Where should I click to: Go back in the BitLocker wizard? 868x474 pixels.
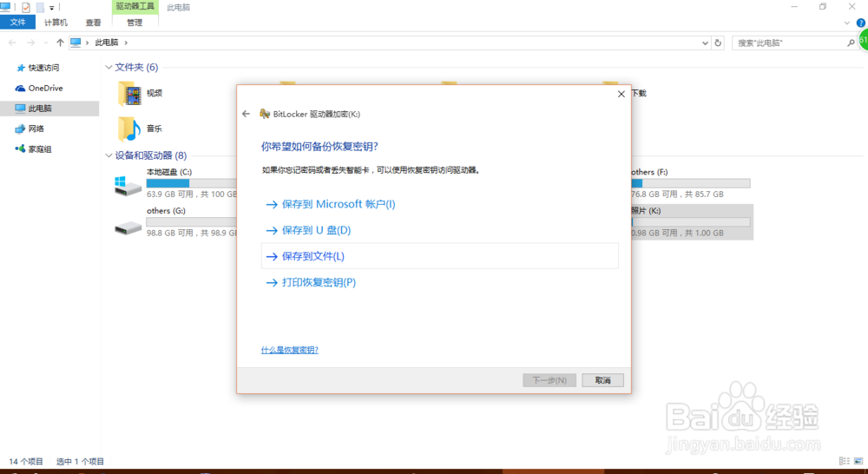(x=247, y=114)
